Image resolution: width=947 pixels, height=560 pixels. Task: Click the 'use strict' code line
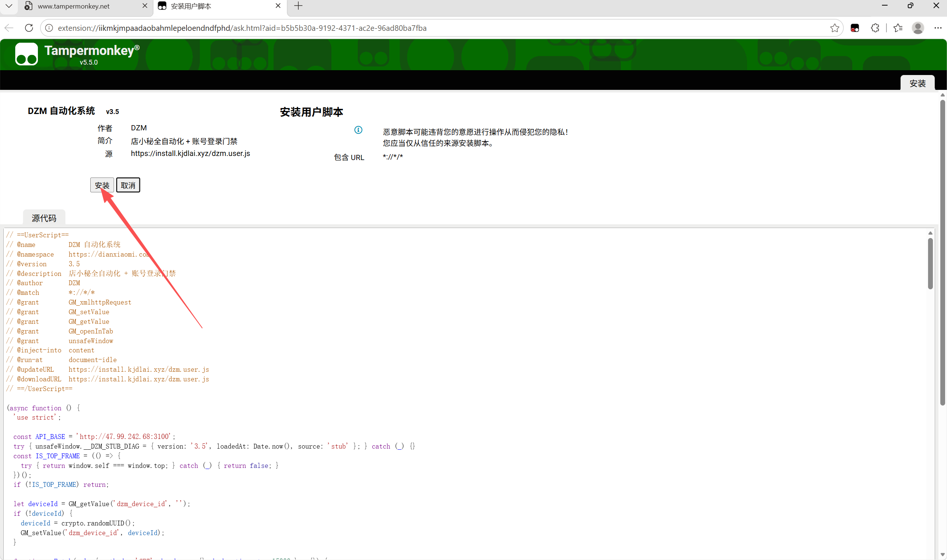click(x=37, y=417)
